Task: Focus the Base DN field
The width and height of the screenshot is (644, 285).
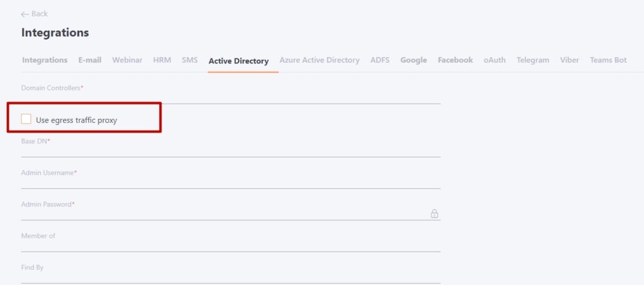Action: click(231, 151)
